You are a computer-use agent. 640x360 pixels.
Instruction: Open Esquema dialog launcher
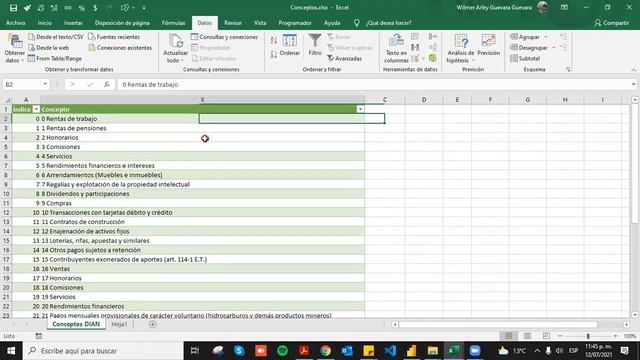pos(568,70)
